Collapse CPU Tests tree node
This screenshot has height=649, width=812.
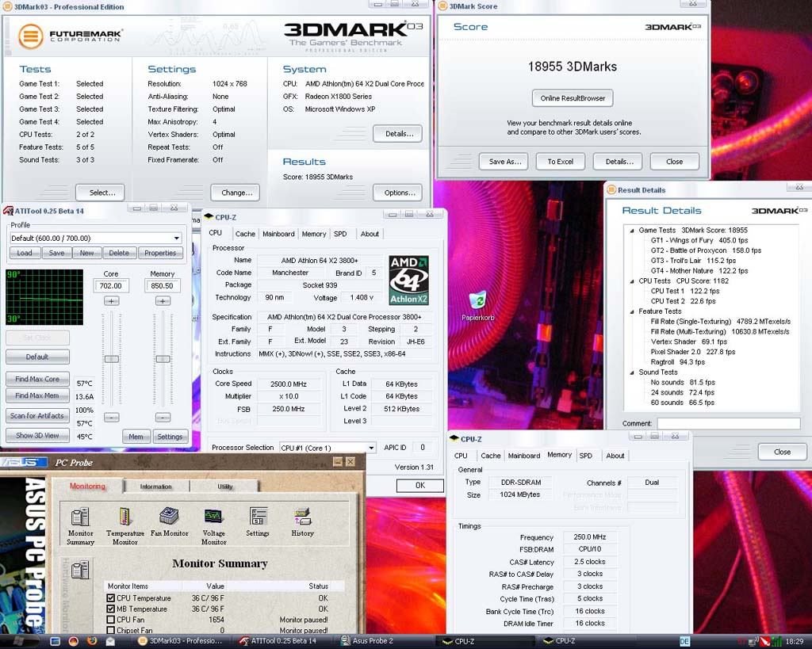tap(632, 281)
